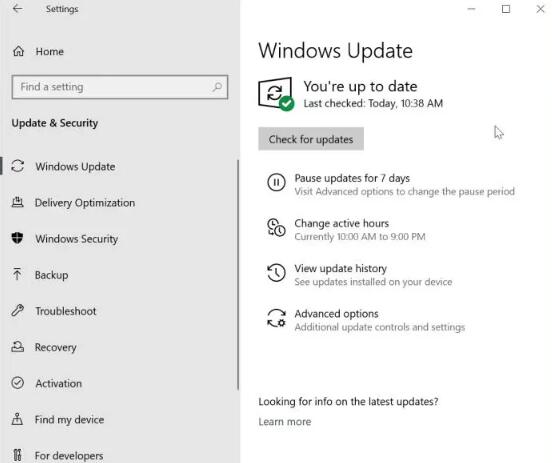Image resolution: width=552 pixels, height=463 pixels.
Task: Open Find my device page
Action: click(x=69, y=420)
